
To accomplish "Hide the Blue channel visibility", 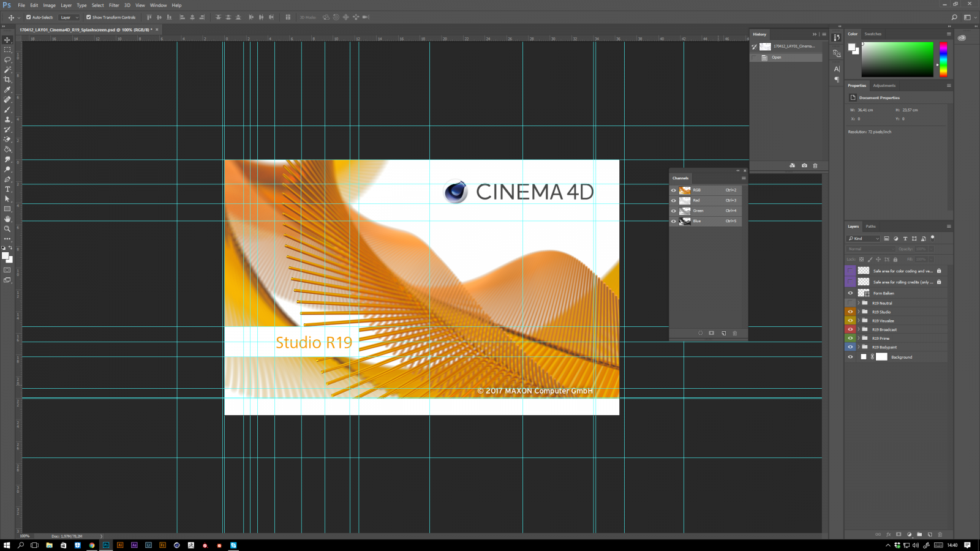I will (x=674, y=221).
